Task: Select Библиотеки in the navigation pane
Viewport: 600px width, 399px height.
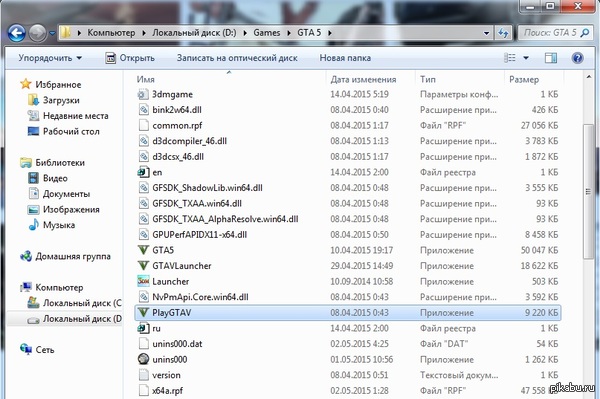Action: pyautogui.click(x=60, y=163)
